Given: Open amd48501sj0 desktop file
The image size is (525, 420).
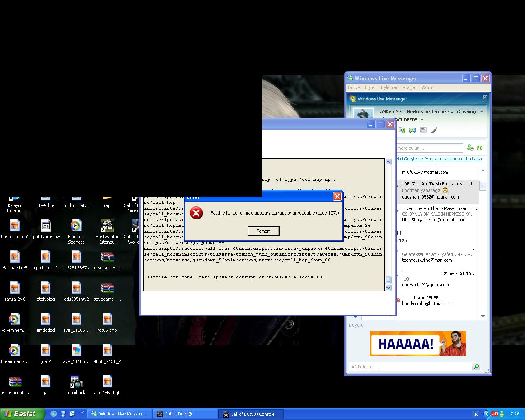Looking at the screenshot, I should (x=107, y=385).
